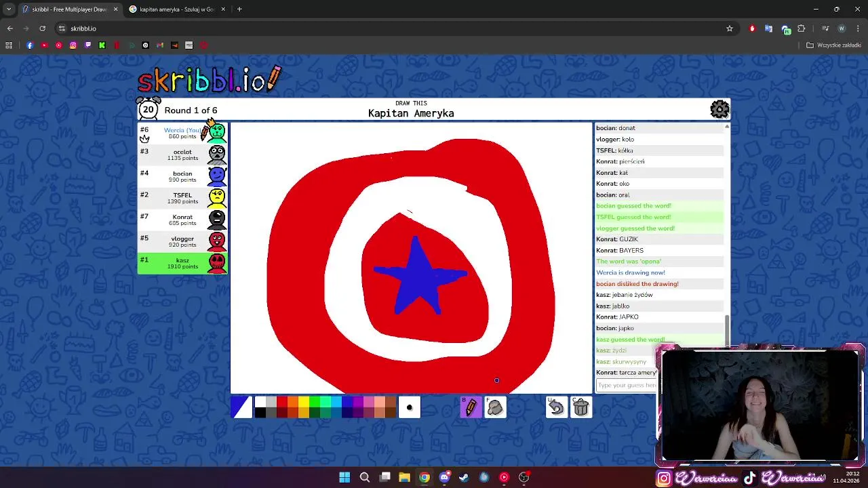Open the Extensions puzzle menu

pyautogui.click(x=802, y=28)
